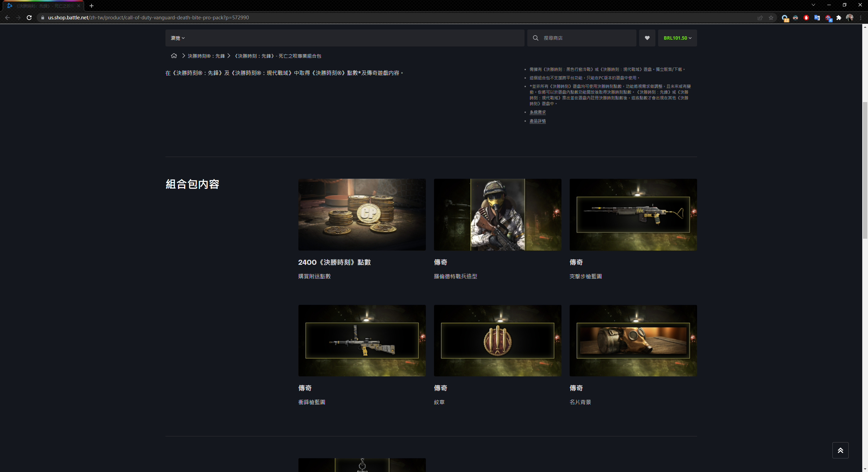Image resolution: width=868 pixels, height=472 pixels.
Task: Click the 羅倫德特戰兵造型 operator thumbnail
Action: coord(498,215)
